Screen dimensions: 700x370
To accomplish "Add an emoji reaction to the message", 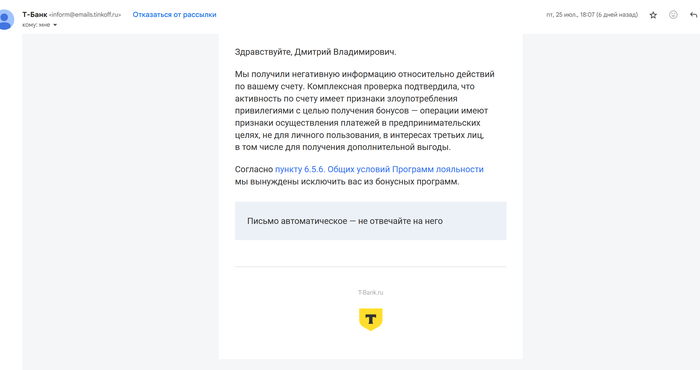I will tap(673, 15).
